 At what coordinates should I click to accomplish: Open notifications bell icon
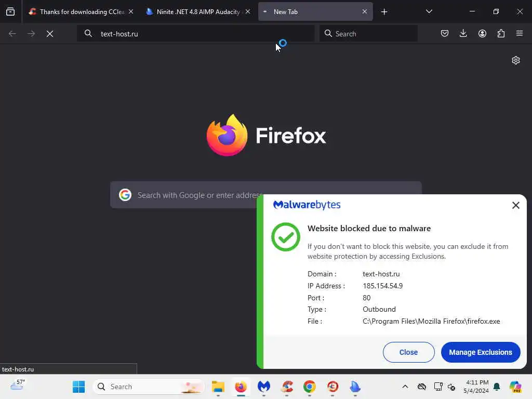(497, 387)
